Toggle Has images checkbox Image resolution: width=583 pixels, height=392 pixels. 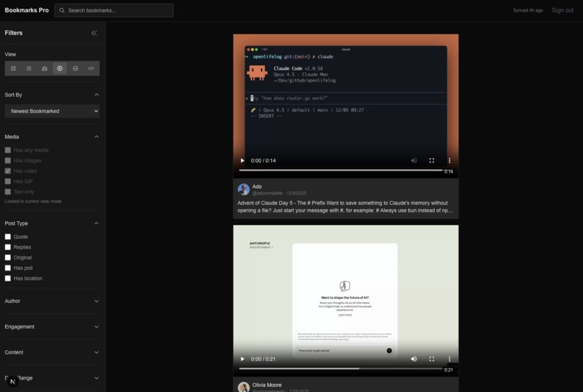8,161
